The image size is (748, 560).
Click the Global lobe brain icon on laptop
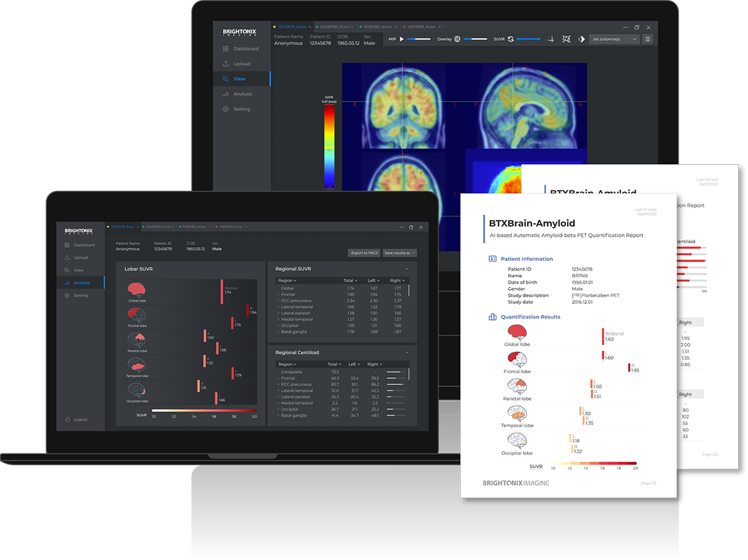[137, 289]
